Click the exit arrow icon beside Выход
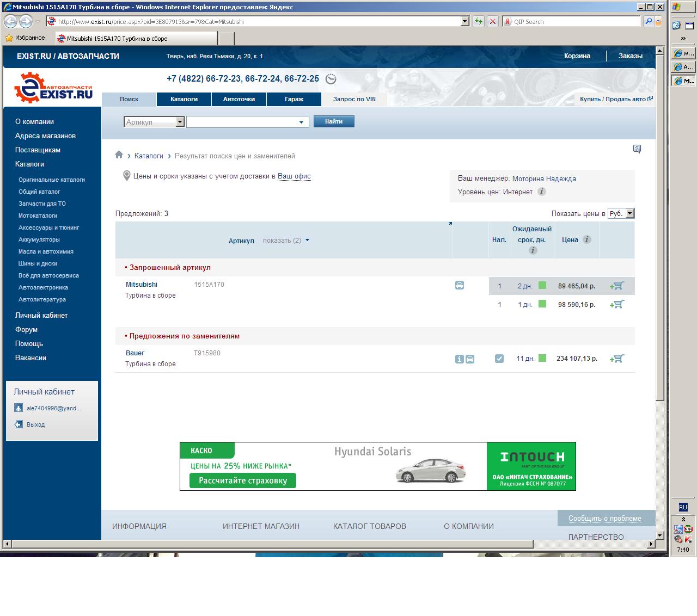Screen dimensions: 697x616 (19, 424)
